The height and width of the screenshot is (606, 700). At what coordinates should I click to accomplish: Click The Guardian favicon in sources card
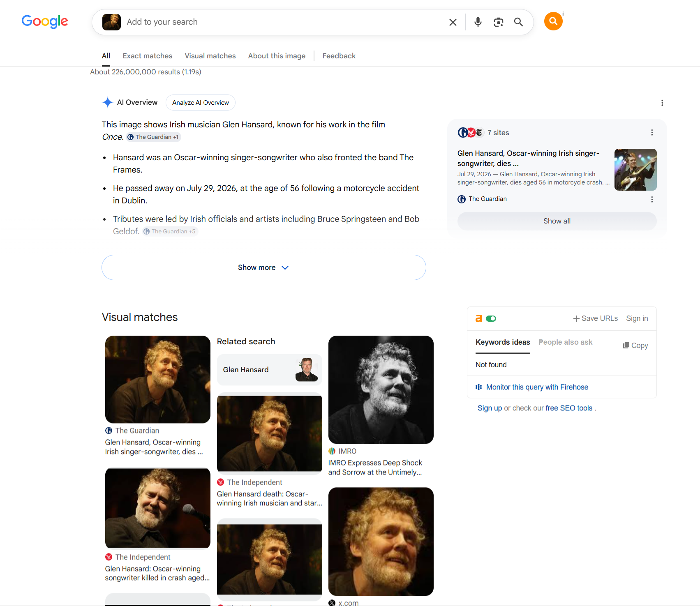click(x=462, y=199)
